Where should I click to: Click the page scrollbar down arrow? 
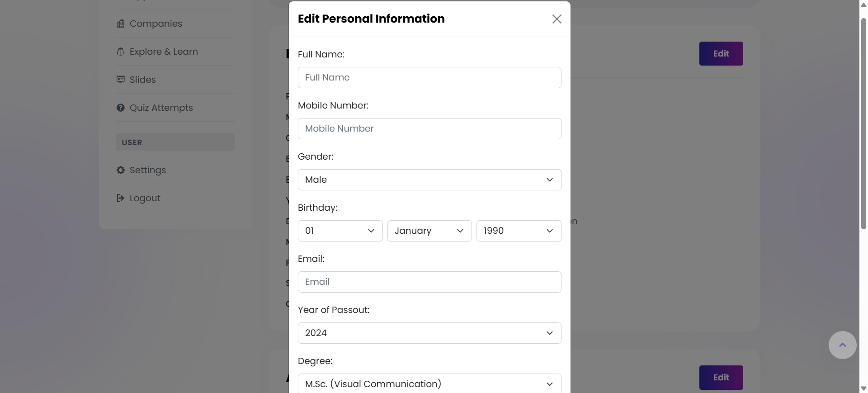(863, 388)
